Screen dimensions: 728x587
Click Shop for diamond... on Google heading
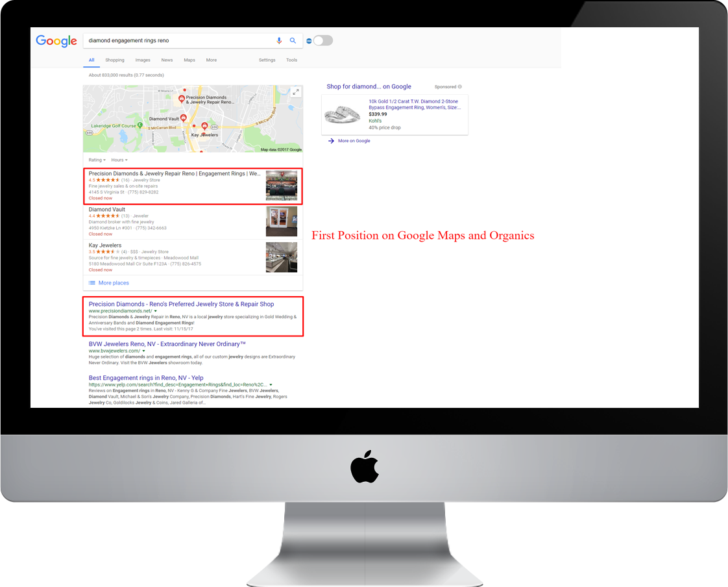click(369, 86)
